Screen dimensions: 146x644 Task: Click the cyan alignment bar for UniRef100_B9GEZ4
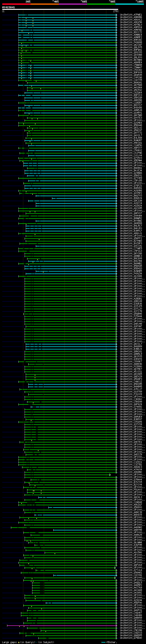[84, 198]
